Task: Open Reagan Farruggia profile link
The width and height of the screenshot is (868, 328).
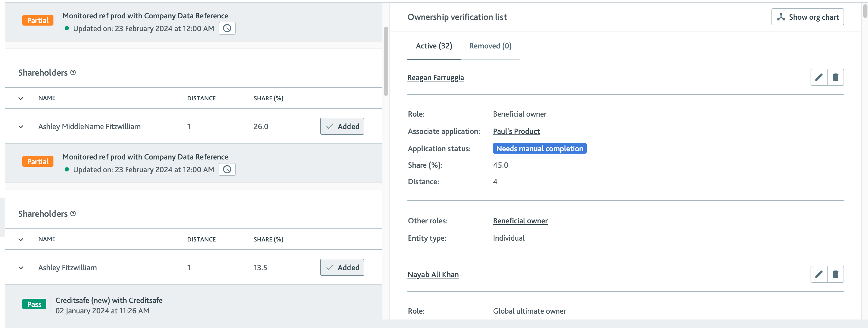Action: [435, 78]
